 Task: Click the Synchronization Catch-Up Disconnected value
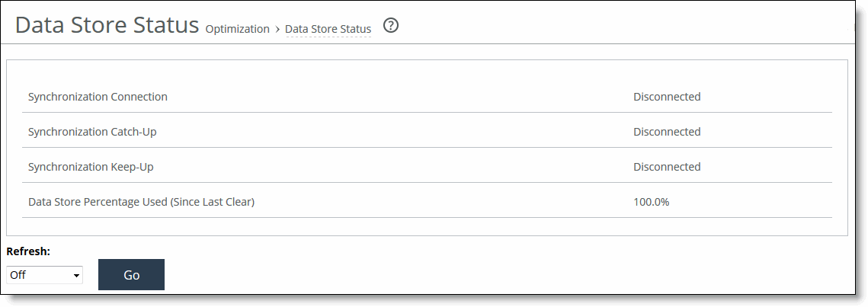667,132
